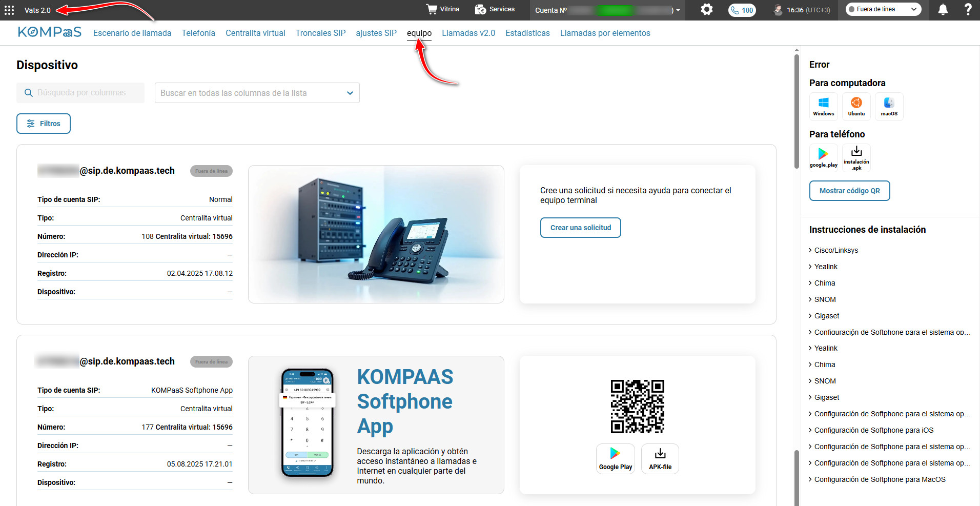
Task: Open the Estadísticas tab
Action: pyautogui.click(x=527, y=33)
